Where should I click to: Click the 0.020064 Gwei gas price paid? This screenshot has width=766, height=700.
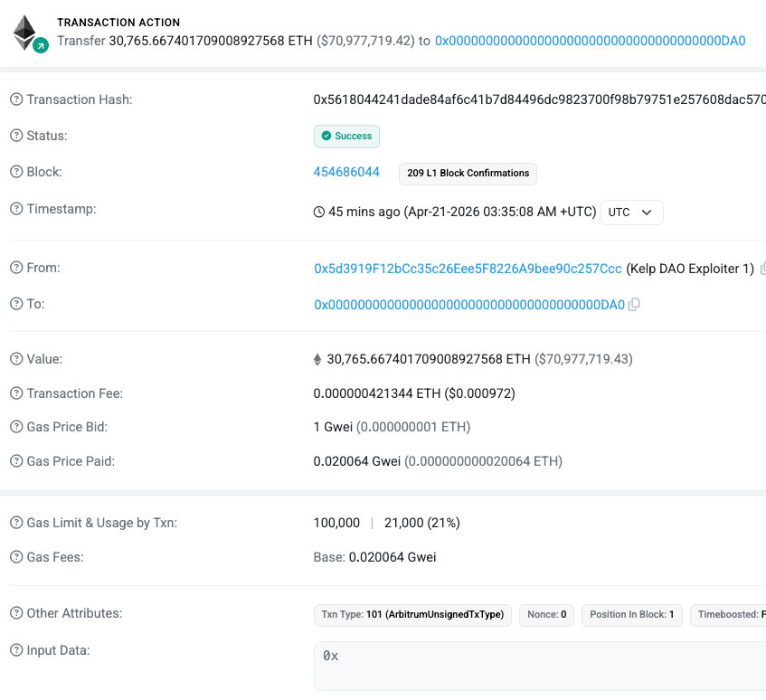pos(356,461)
